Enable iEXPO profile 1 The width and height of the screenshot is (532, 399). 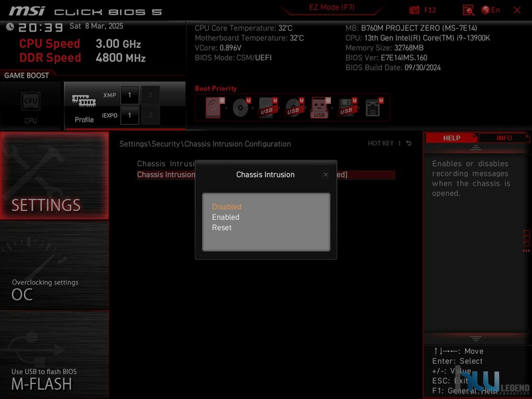(129, 115)
